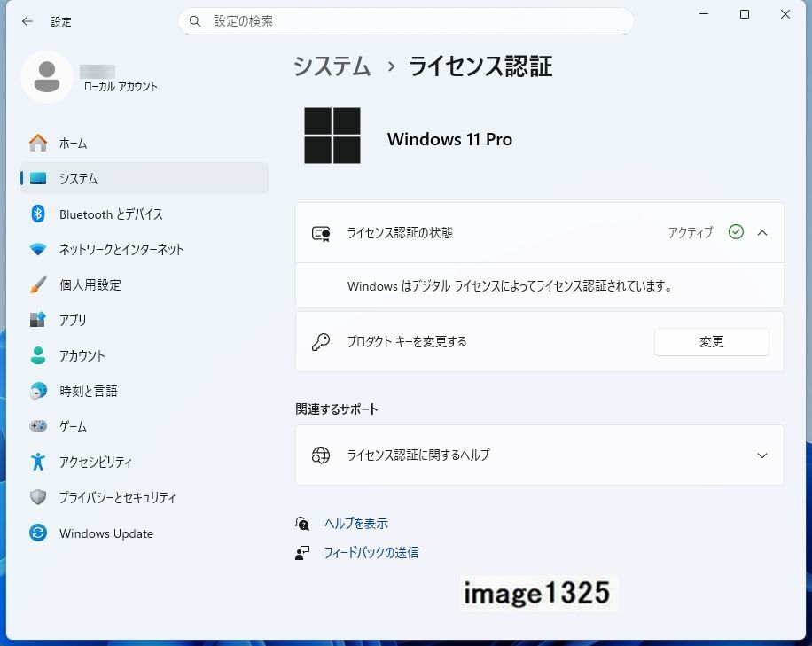Screen dimensions: 812x646
Task: Click the digital license description text
Action: pyautogui.click(x=510, y=285)
